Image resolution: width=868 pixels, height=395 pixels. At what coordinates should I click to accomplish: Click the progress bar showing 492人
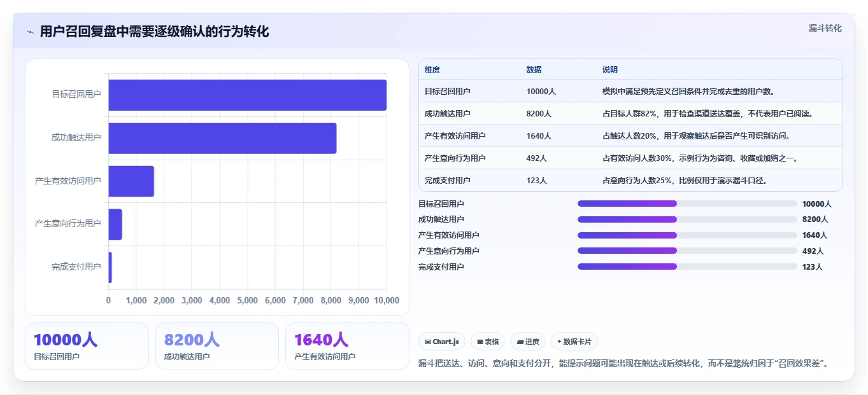(687, 251)
